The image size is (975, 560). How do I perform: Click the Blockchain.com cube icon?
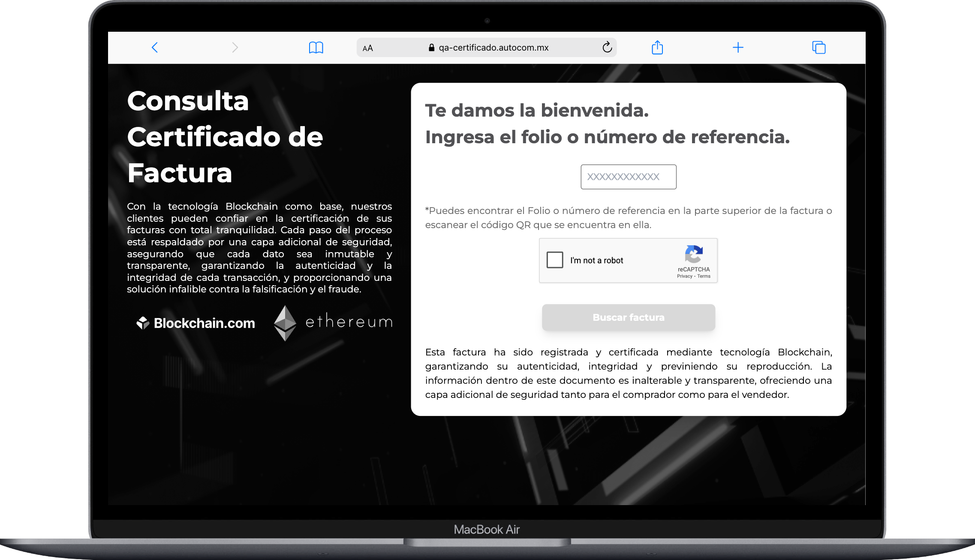(x=142, y=322)
